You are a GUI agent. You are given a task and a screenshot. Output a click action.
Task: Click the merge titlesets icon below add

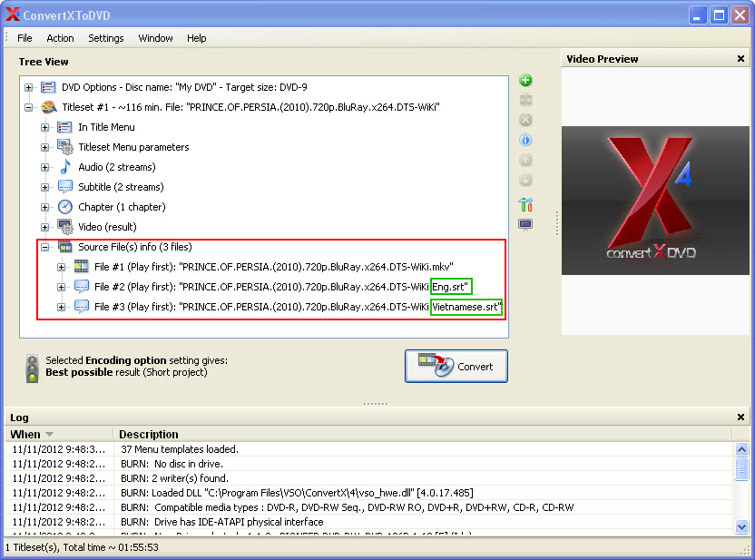(x=525, y=100)
